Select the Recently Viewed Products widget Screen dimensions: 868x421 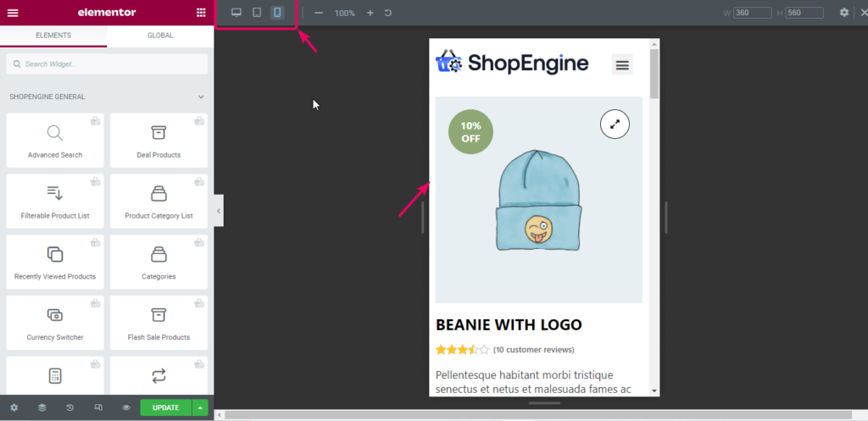coord(55,263)
